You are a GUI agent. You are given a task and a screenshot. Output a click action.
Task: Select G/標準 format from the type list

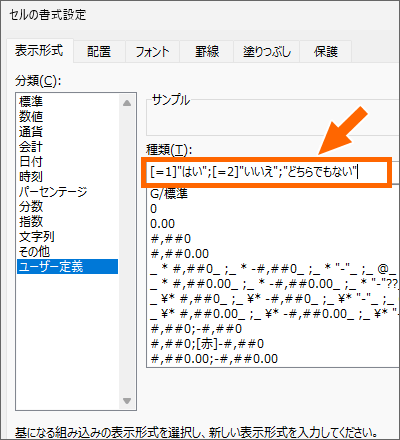[x=273, y=194]
